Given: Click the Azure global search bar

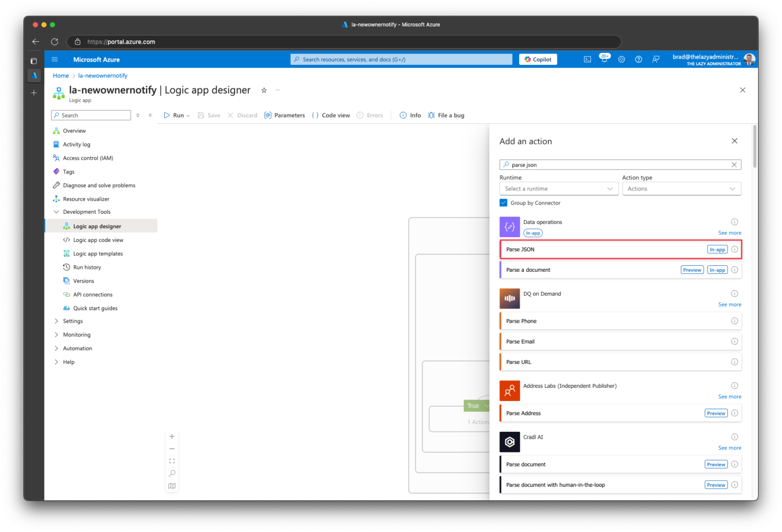Looking at the screenshot, I should [401, 60].
